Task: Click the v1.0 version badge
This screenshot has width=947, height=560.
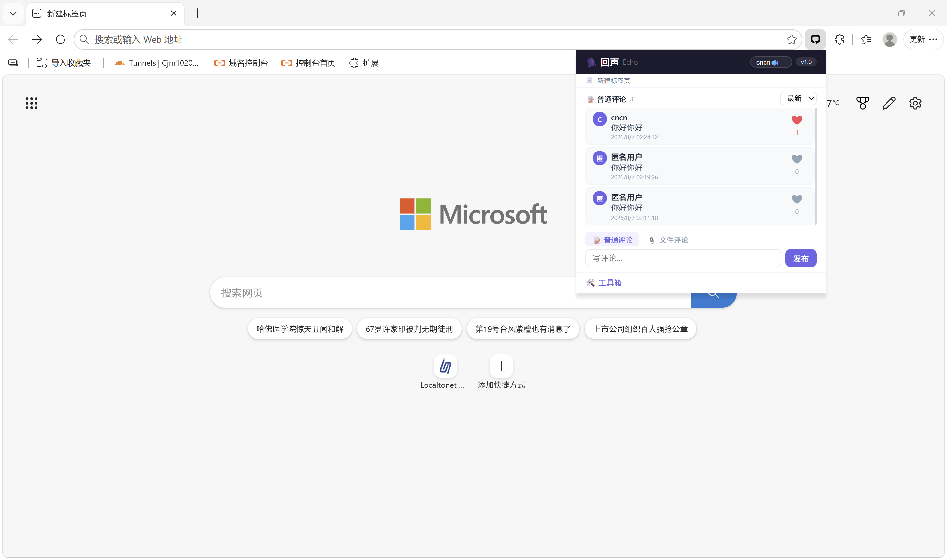Action: pyautogui.click(x=806, y=62)
